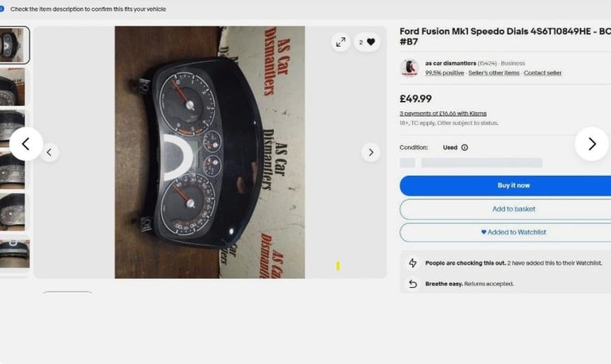This screenshot has height=364, width=611.
Task: Advance gallery with small right arrow
Action: 371,153
